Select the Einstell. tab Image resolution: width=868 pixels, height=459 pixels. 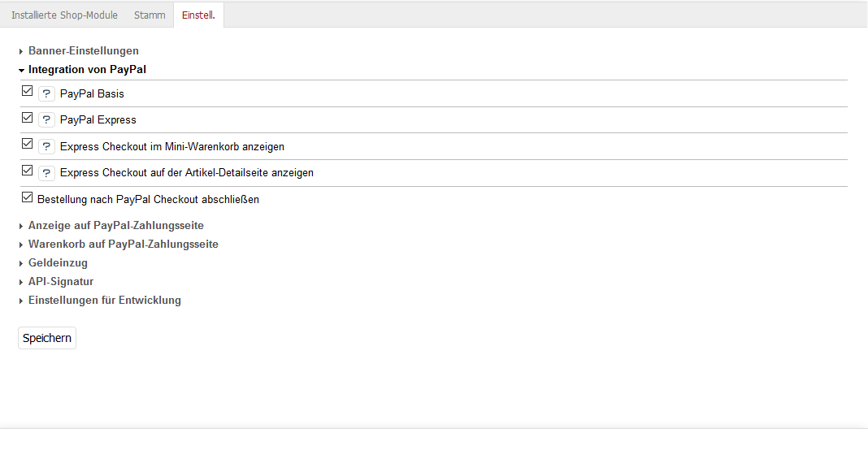pos(198,15)
